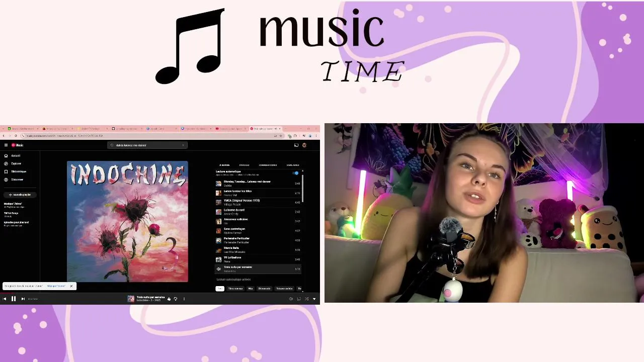Click the YouTube Music search field

[148, 145]
